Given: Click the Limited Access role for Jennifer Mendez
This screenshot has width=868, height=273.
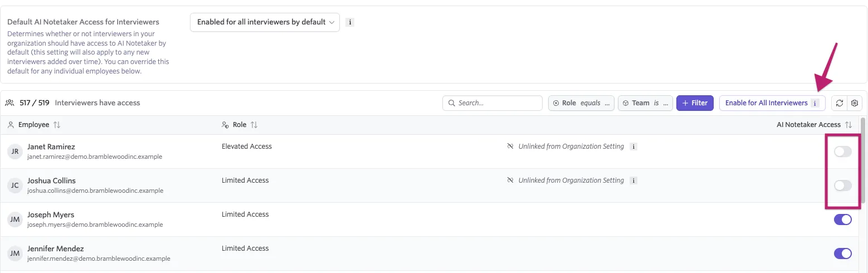Looking at the screenshot, I should pos(245,248).
